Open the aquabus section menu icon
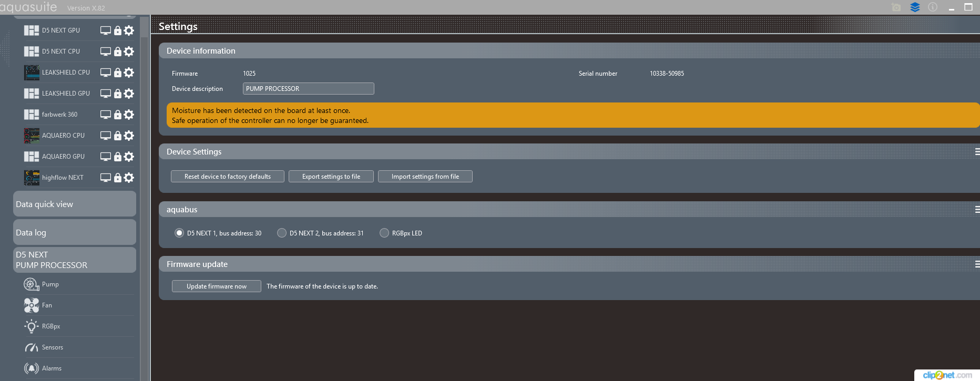The height and width of the screenshot is (381, 980). [977, 209]
